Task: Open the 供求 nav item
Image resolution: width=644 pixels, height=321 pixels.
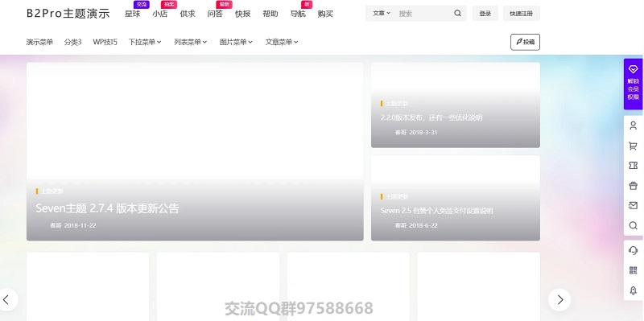Action: coord(188,14)
